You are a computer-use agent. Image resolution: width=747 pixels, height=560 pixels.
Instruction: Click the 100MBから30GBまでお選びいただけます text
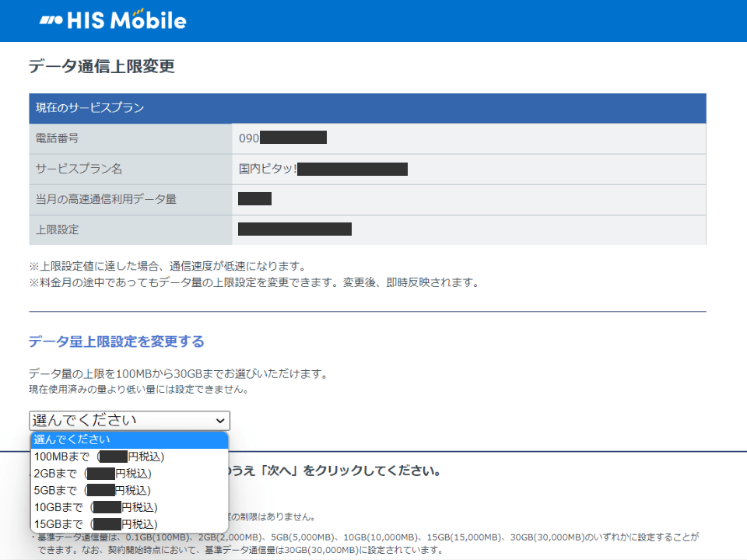(180, 374)
